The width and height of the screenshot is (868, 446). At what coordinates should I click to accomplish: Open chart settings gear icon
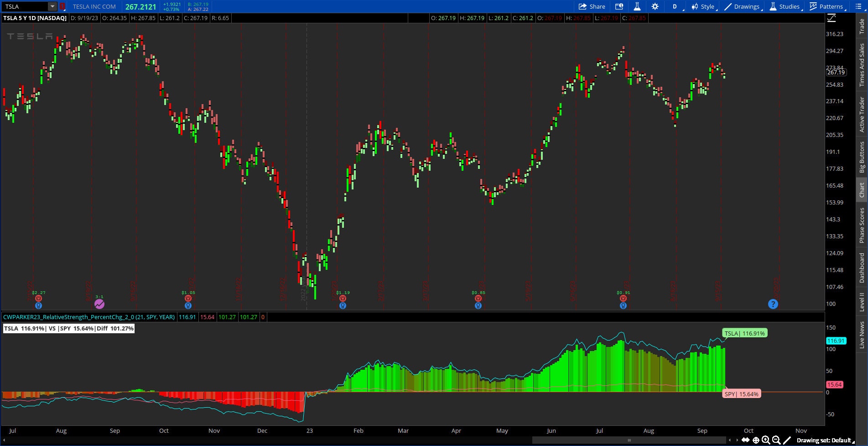point(655,6)
